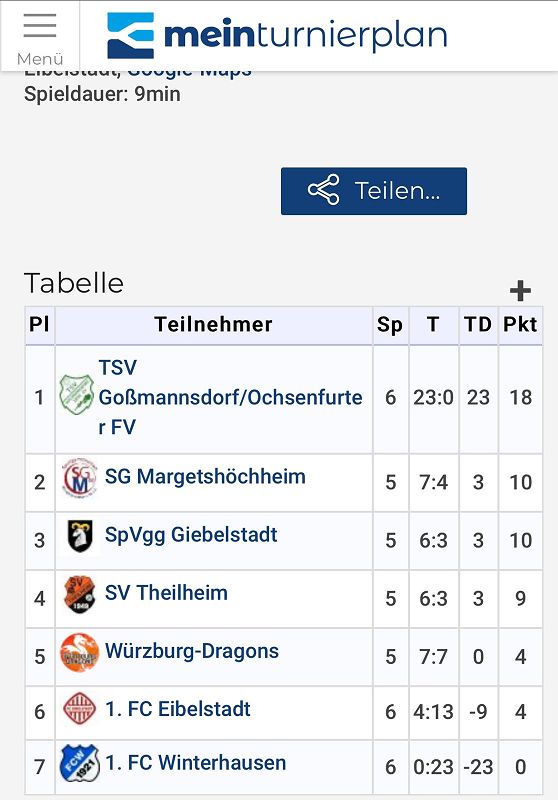Open SpVgg Giebelstadt team page
This screenshot has height=800, width=558.
click(x=191, y=535)
